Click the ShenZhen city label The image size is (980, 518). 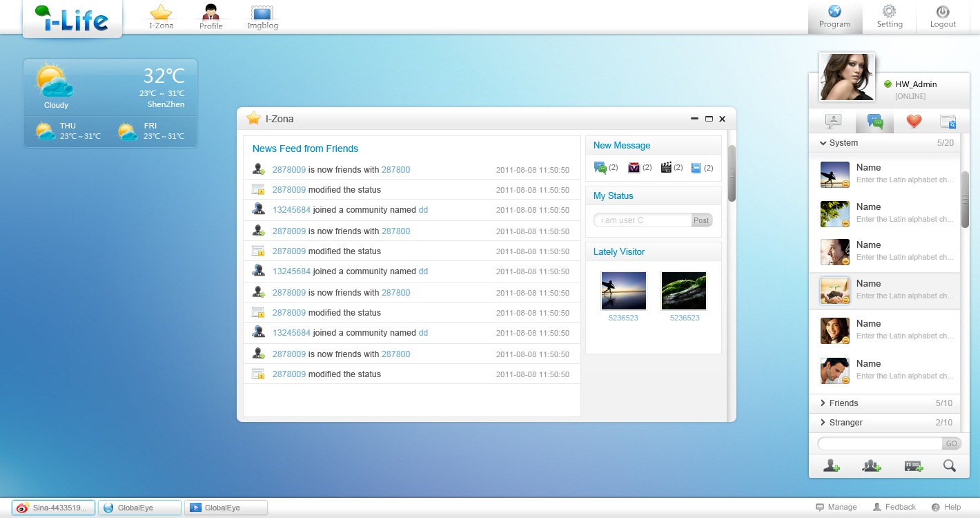pyautogui.click(x=166, y=105)
